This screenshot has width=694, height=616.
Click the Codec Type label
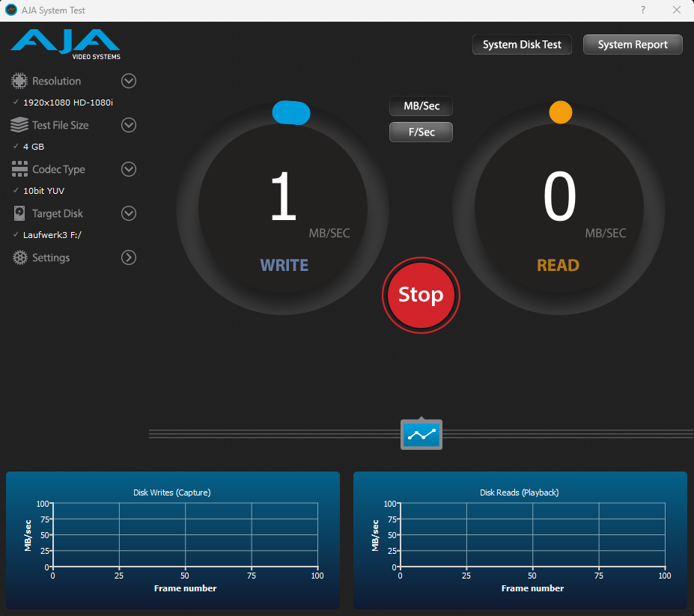click(x=58, y=169)
